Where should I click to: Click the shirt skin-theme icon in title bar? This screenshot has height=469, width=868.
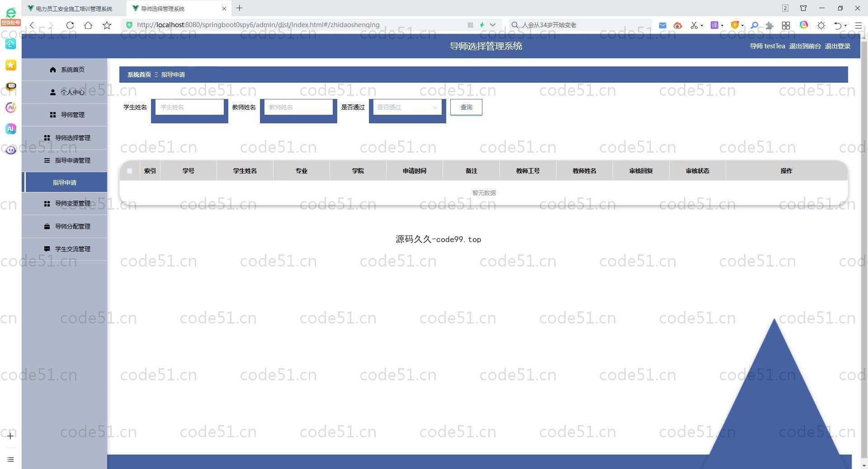point(803,8)
